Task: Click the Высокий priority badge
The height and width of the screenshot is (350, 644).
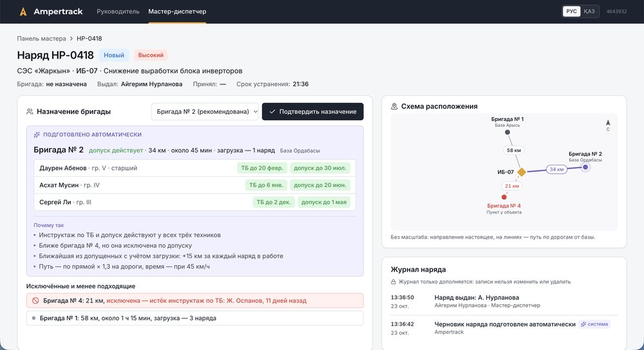Action: coord(151,55)
